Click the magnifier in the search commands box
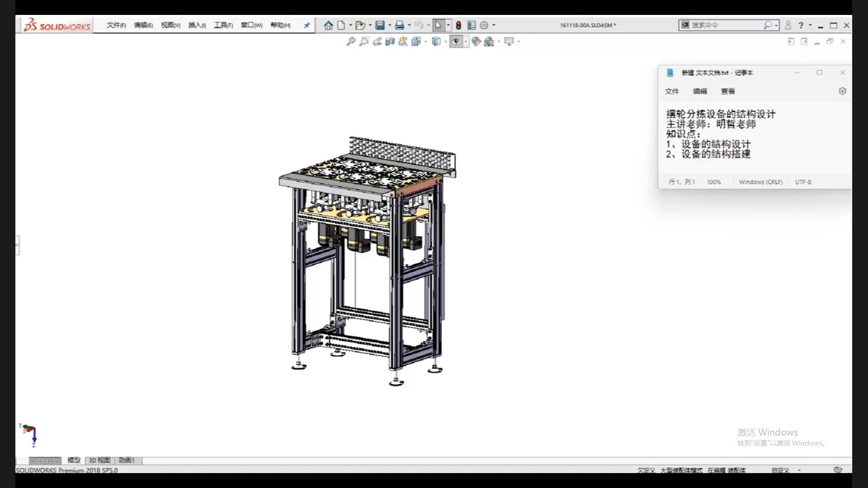 point(768,25)
